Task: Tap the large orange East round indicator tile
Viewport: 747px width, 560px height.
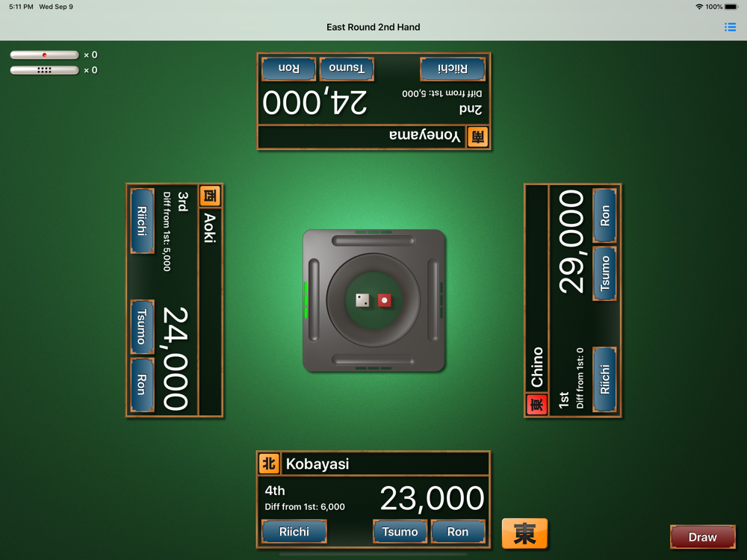Action: (524, 533)
